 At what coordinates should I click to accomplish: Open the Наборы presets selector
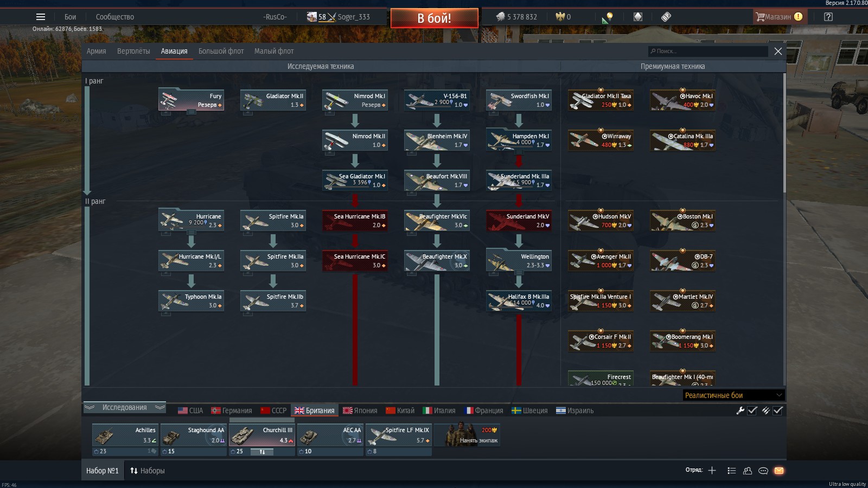(148, 471)
